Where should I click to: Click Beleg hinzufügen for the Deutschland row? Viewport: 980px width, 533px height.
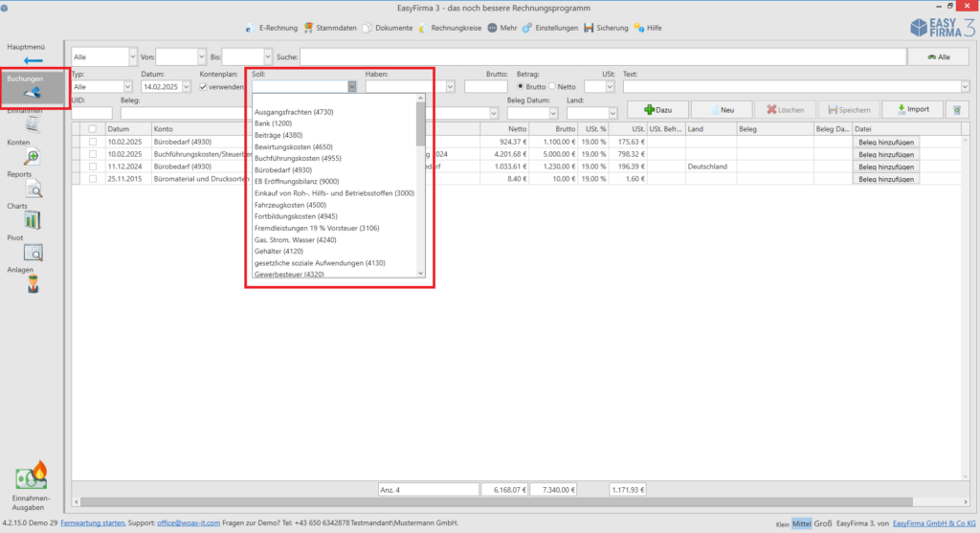pos(885,167)
